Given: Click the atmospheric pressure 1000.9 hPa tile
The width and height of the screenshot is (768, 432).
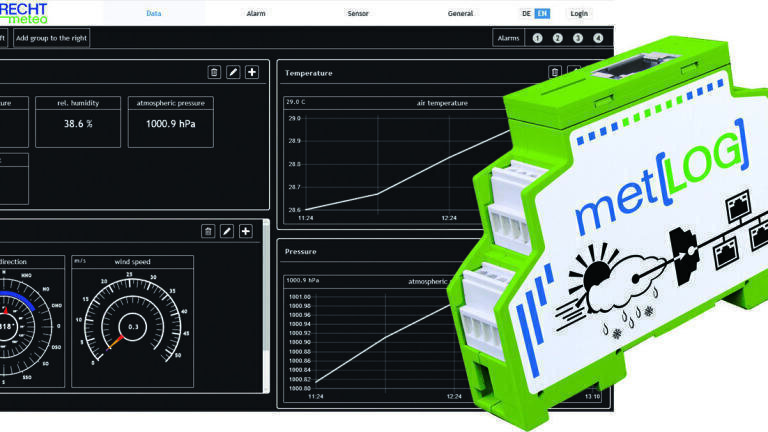Looking at the screenshot, I should [170, 122].
